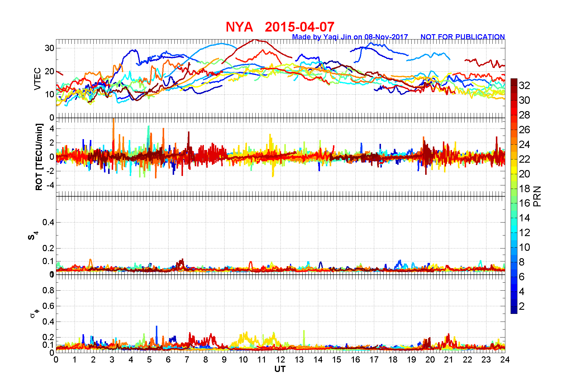Click the '4' tick on the ROT axis
The width and height of the screenshot is (561, 392).
pos(52,129)
